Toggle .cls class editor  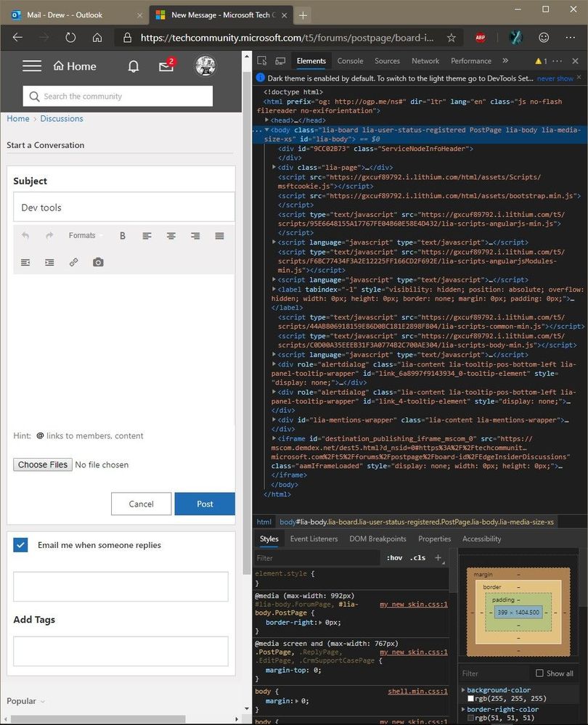(417, 557)
